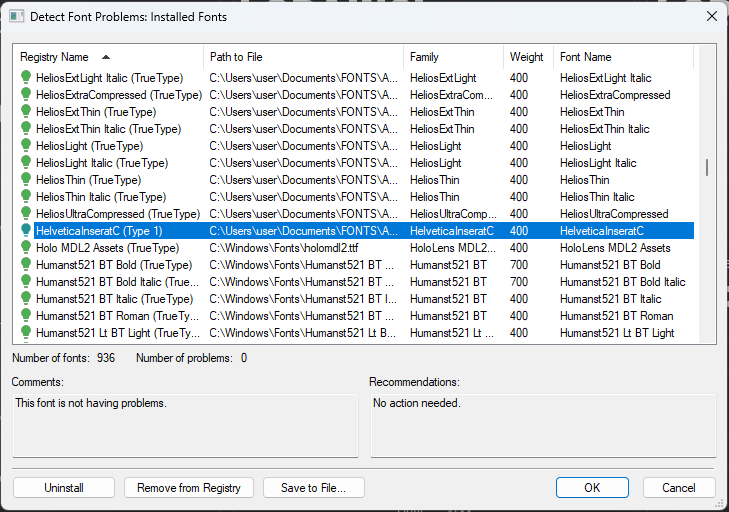Select the Humanst521 BT Bold (TrueType) row
729x512 pixels.
point(353,265)
